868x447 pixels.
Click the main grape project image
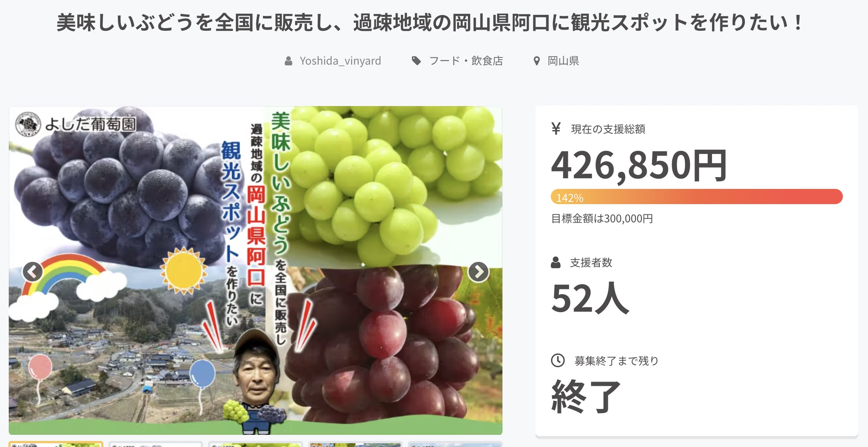[x=256, y=270]
